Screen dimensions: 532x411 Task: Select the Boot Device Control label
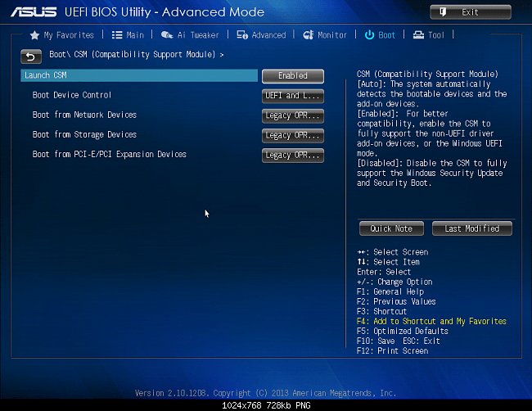point(71,95)
